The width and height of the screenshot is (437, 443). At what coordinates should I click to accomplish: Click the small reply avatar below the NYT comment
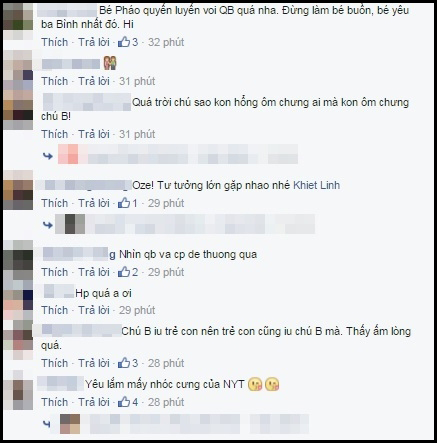(70, 424)
